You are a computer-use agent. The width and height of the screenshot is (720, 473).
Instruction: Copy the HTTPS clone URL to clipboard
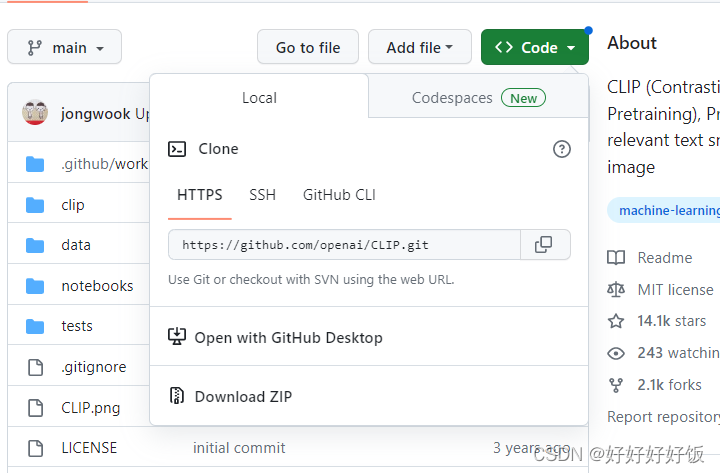click(x=545, y=244)
